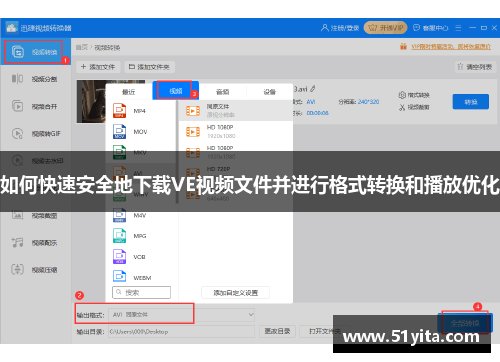The height and width of the screenshot is (362, 500).
Task: Switch to the 视频 tab
Action: pyautogui.click(x=175, y=91)
